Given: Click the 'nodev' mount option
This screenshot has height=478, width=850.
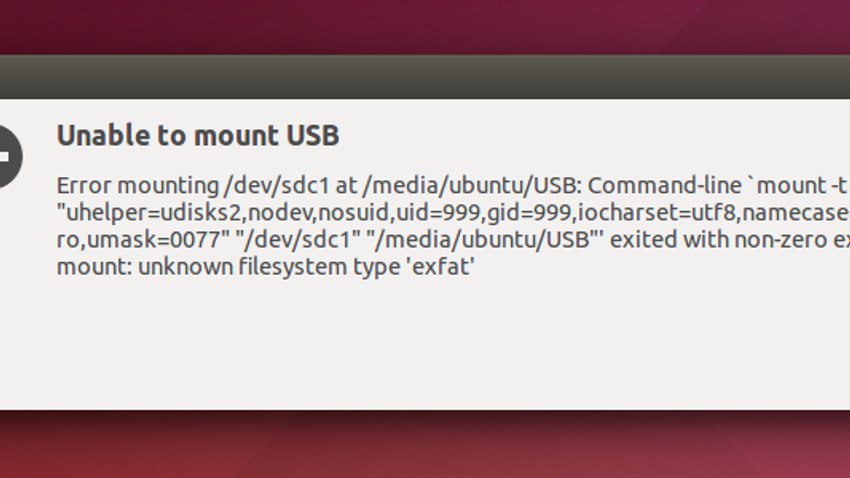Looking at the screenshot, I should [x=275, y=212].
